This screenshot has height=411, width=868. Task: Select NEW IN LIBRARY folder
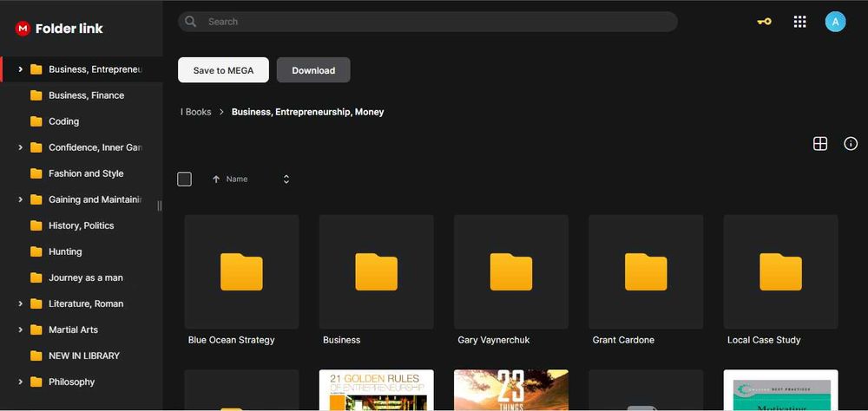pos(84,356)
